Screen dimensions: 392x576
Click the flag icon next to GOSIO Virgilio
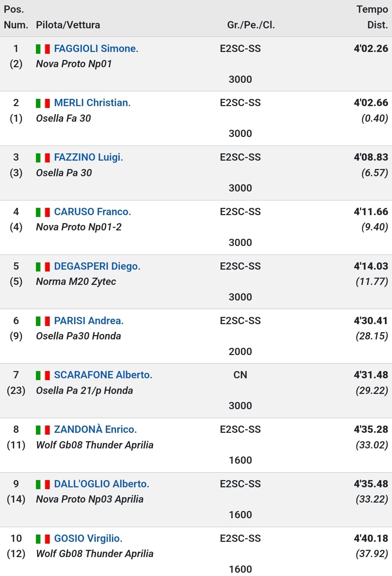43,539
